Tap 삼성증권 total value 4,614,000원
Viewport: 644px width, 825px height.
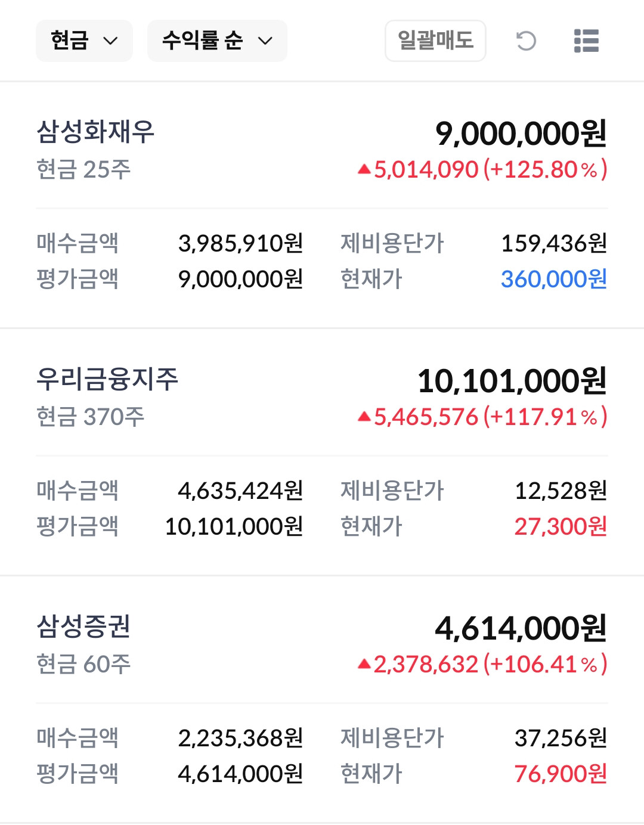pyautogui.click(x=521, y=628)
